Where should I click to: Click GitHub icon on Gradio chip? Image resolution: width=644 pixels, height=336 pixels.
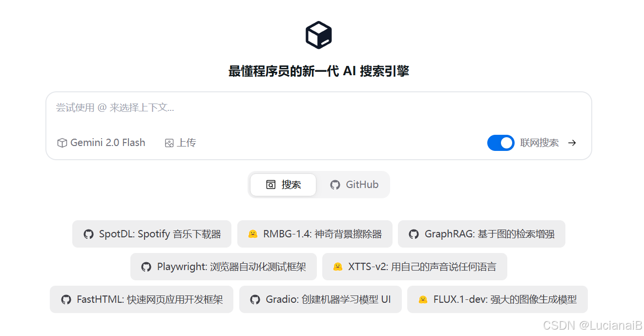255,300
